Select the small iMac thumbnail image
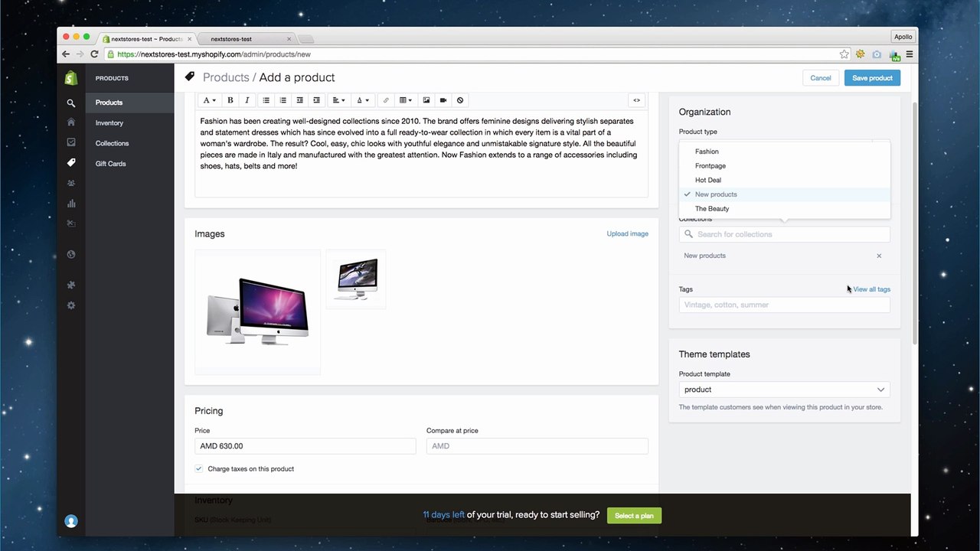 pyautogui.click(x=356, y=279)
